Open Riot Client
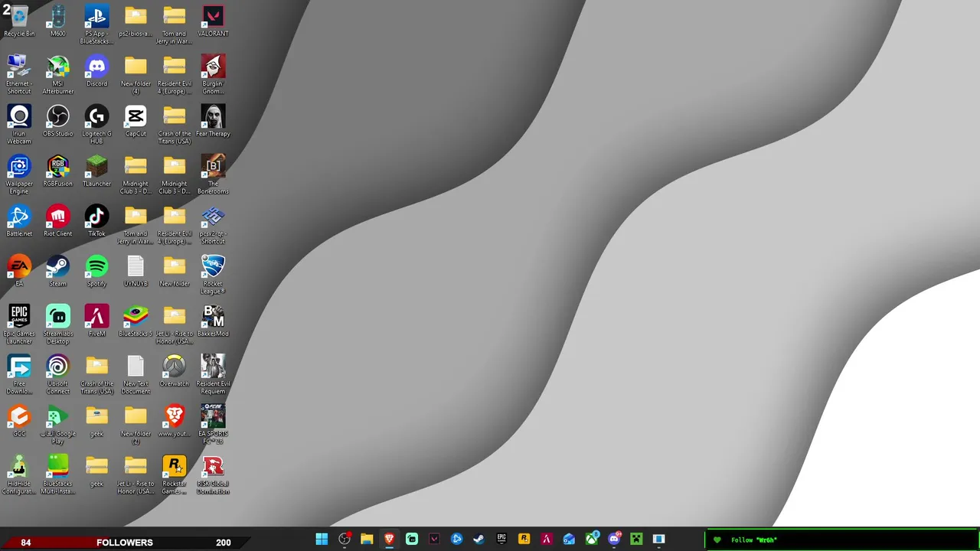The image size is (980, 551). pos(58,216)
